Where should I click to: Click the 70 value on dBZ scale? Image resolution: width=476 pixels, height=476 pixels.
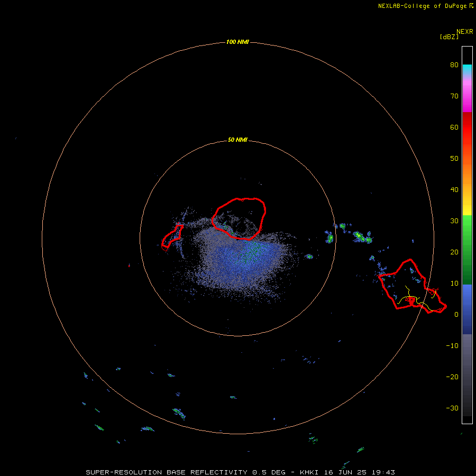(x=454, y=96)
